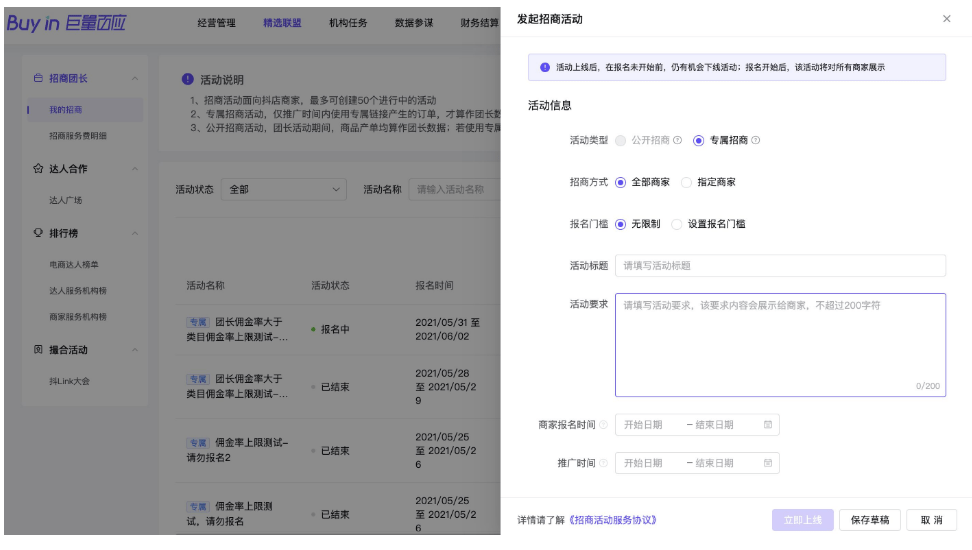Open the 经营管理 top menu
This screenshot has height=550, width=972.
coord(216,23)
